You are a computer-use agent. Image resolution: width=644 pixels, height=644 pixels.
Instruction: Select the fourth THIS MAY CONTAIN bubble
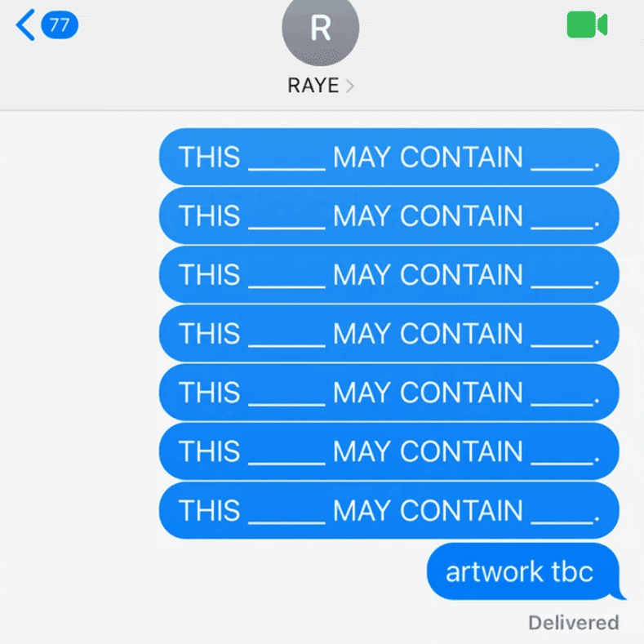[389, 333]
